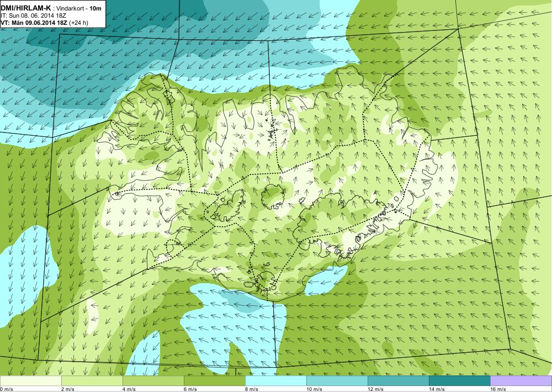Image resolution: width=552 pixels, height=392 pixels.
Task: Click the 6–8 m/s green legend swatch
Action: [x=215, y=381]
